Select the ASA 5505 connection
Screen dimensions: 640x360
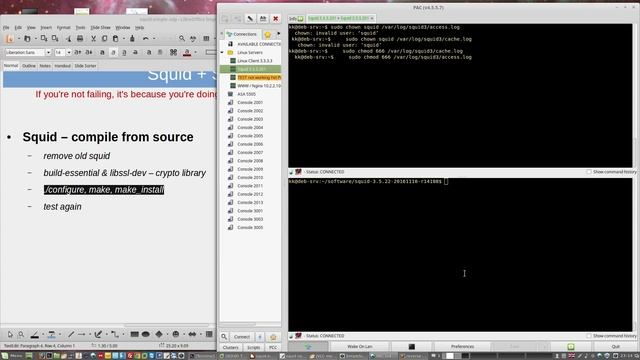click(246, 94)
